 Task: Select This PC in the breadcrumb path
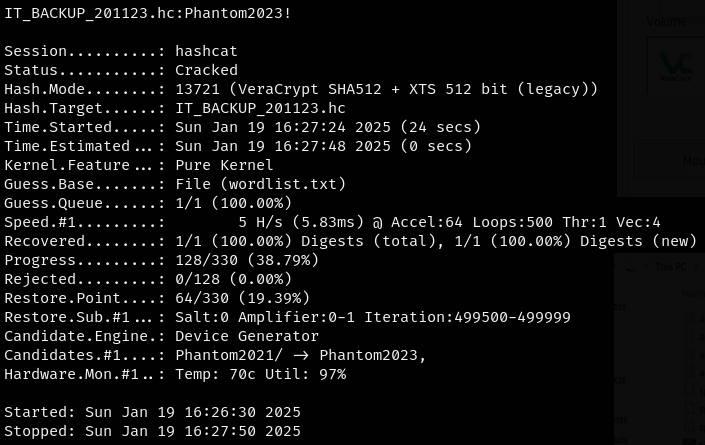click(671, 267)
